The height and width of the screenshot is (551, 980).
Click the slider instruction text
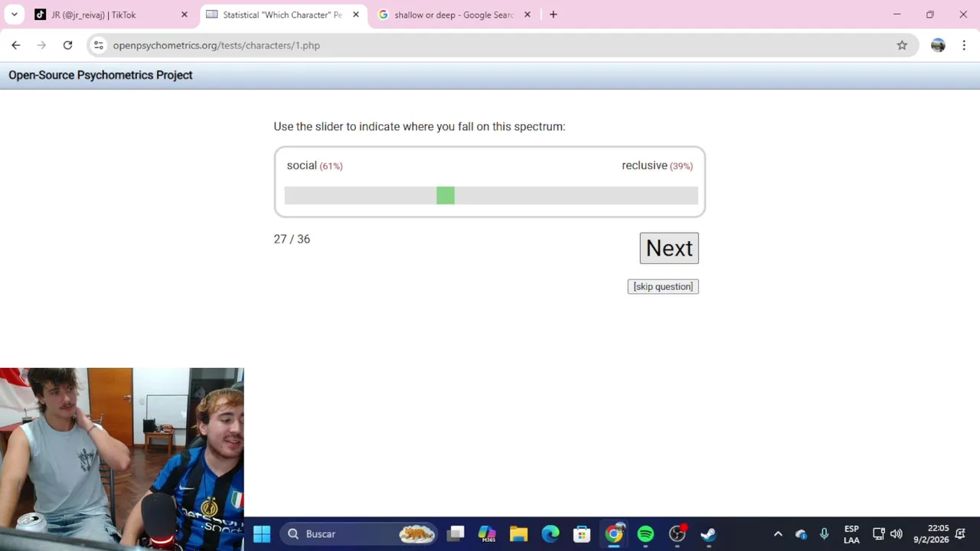(x=420, y=126)
